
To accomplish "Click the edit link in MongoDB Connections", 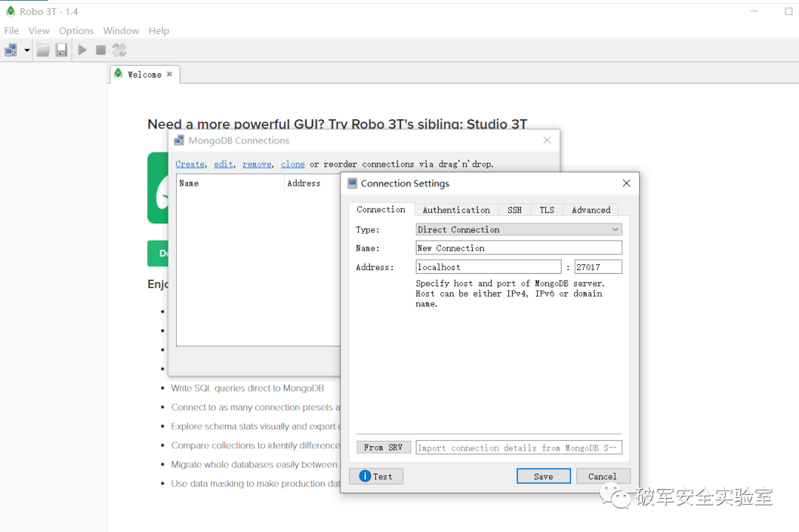I will tap(223, 164).
